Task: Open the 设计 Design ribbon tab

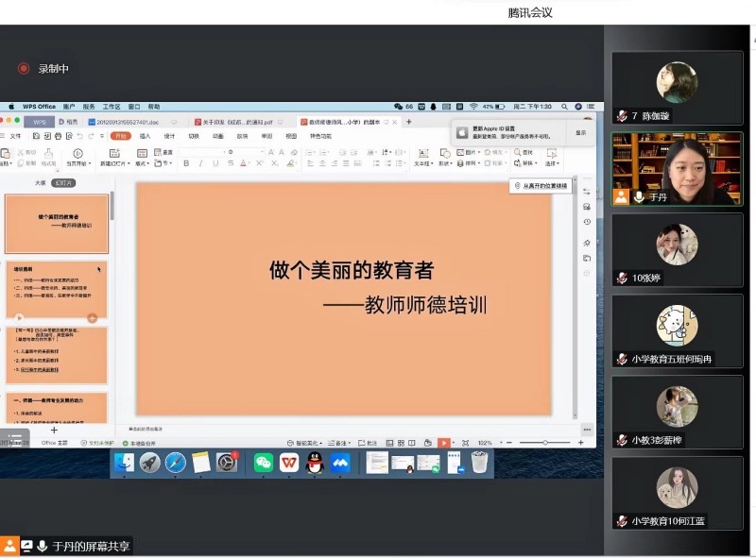Action: [169, 136]
